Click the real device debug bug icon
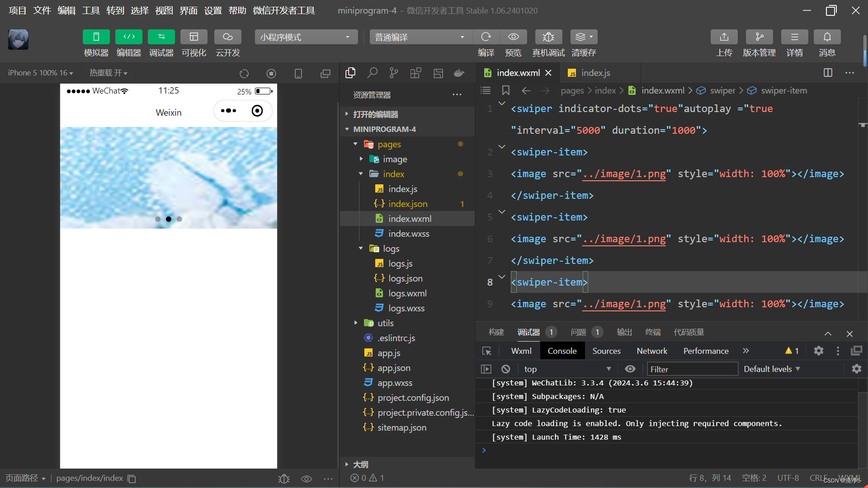 (x=548, y=37)
